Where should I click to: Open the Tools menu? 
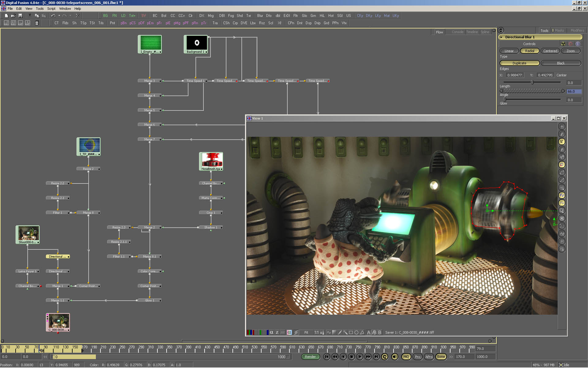(x=40, y=9)
